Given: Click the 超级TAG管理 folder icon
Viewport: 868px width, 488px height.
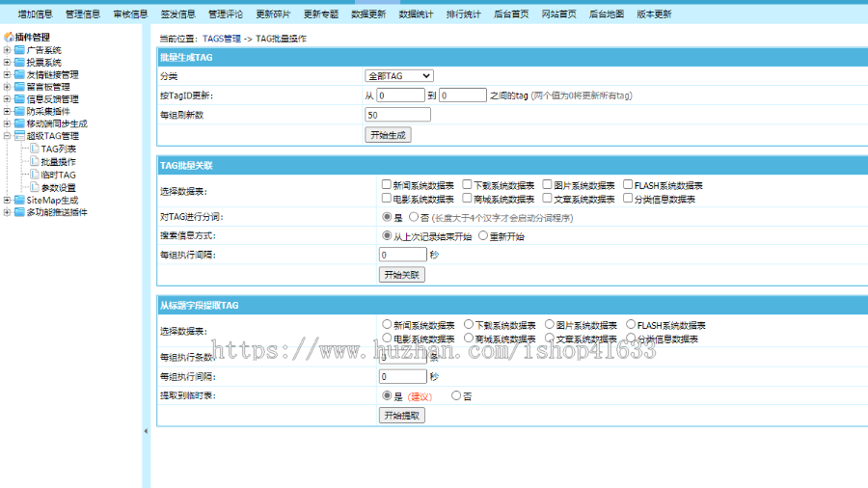Looking at the screenshot, I should click(x=19, y=137).
